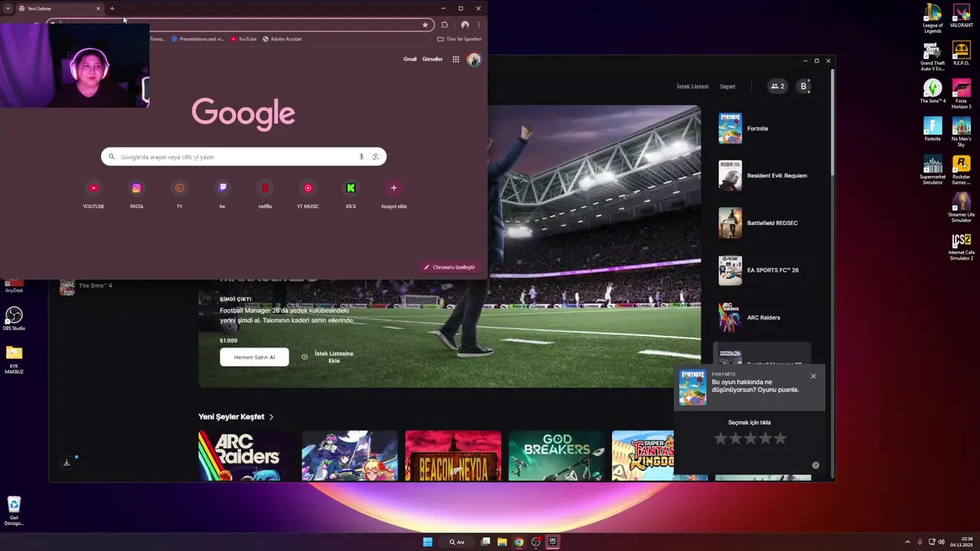Switch to Epic Games Launcher in taskbar

(553, 542)
